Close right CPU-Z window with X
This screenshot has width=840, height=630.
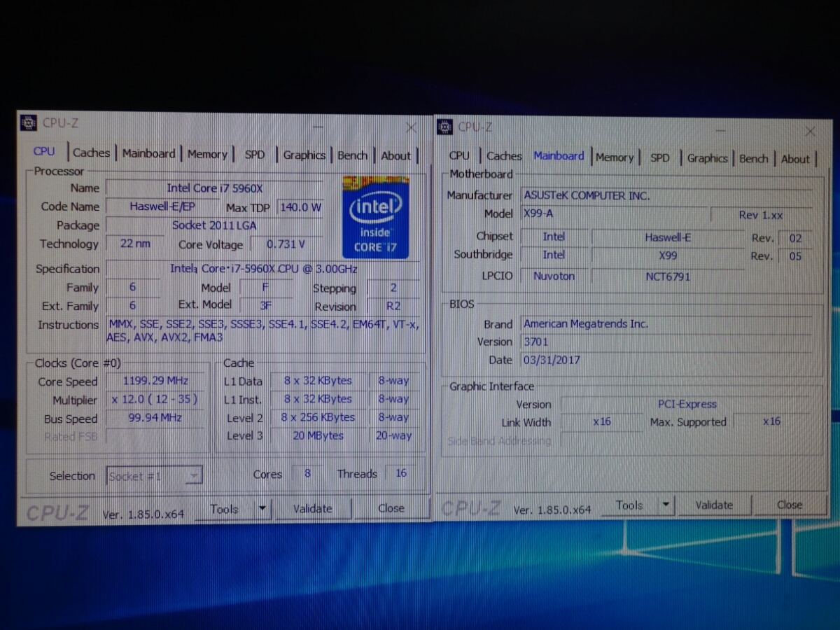pos(810,131)
